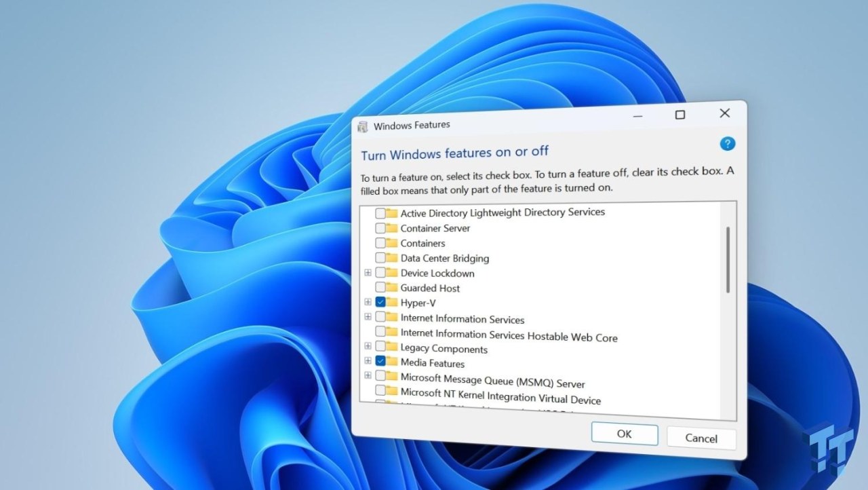Screen dimensions: 868x490
Task: Click the Device Lockdown folder icon
Action: 392,273
